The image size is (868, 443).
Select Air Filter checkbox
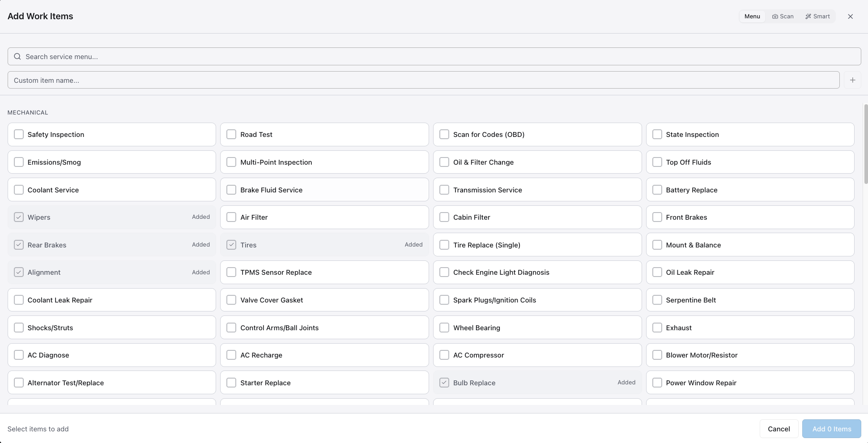click(x=231, y=217)
